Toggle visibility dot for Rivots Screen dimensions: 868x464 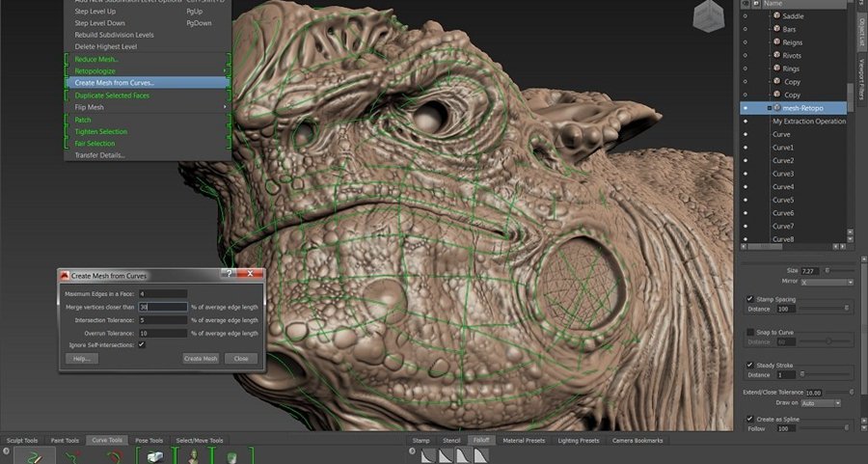746,55
